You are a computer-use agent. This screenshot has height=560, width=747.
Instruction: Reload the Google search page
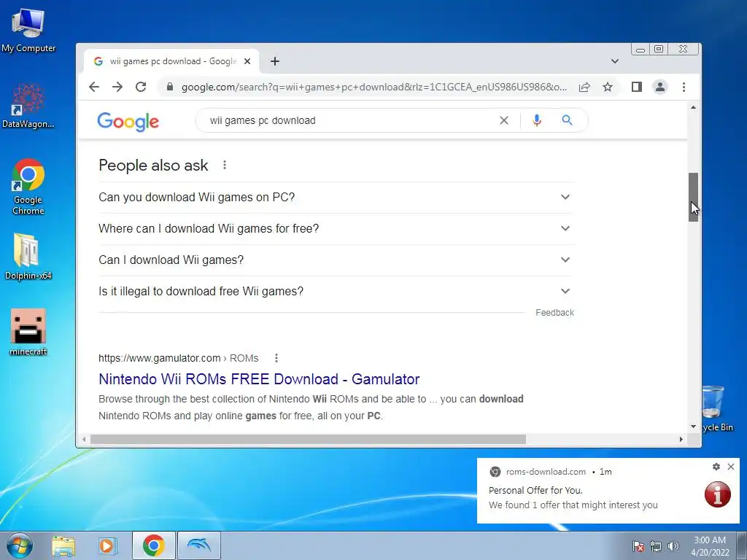141,87
